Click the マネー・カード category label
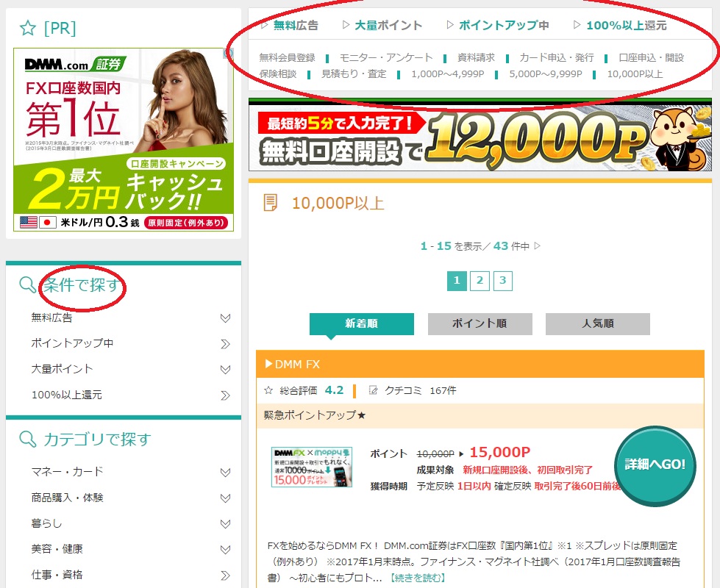Screen dimensions: 720x588 coord(67,472)
